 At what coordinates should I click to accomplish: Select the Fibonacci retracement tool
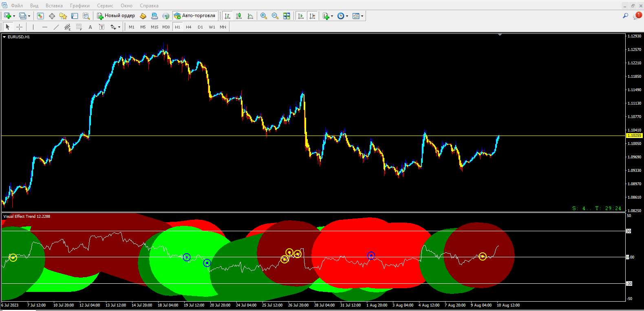79,27
